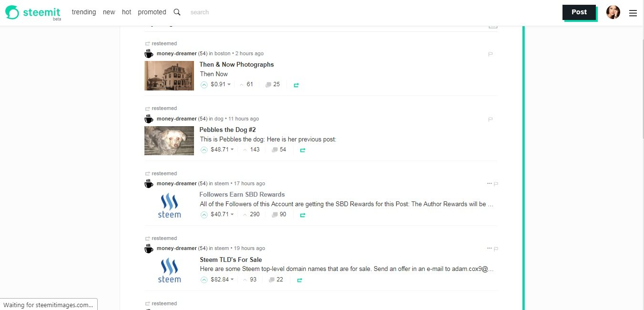This screenshot has width=644, height=310.
Task: Open Followers Earn SBD Rewards post title
Action: point(242,194)
